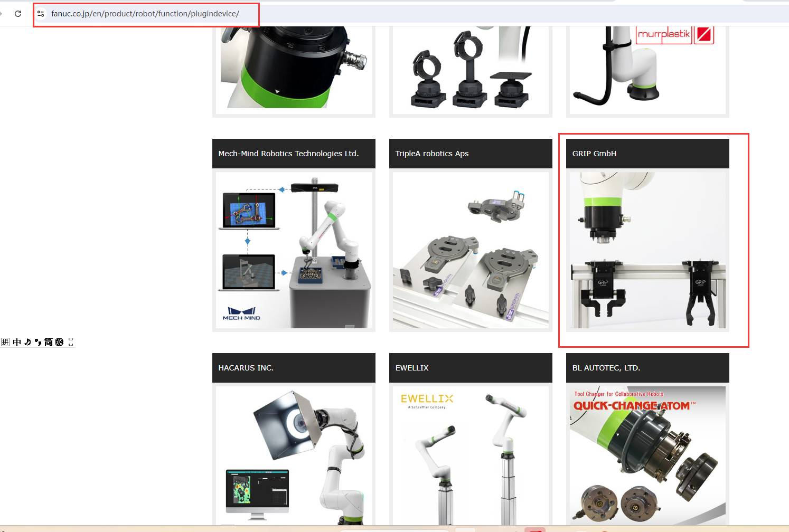The height and width of the screenshot is (532, 789).
Task: View robot flange with green ring image
Action: point(294,70)
